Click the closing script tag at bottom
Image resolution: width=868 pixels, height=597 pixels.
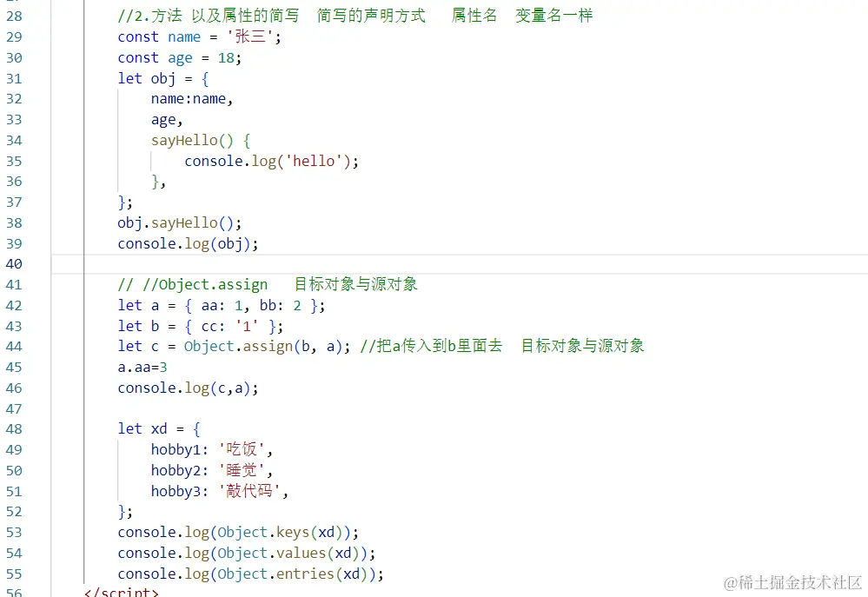coord(120,593)
